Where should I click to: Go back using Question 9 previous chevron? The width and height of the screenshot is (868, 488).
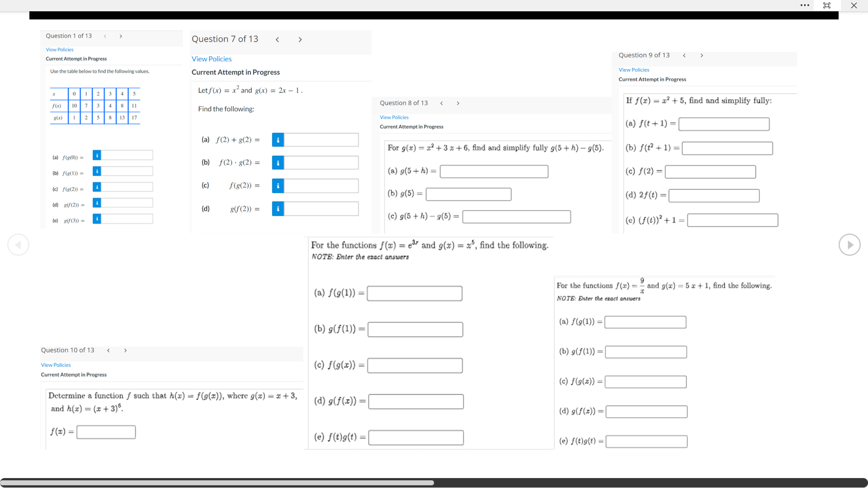pos(684,55)
